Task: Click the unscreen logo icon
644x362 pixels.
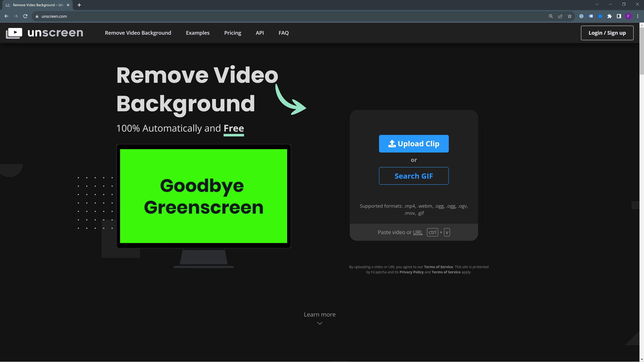Action: pyautogui.click(x=14, y=33)
